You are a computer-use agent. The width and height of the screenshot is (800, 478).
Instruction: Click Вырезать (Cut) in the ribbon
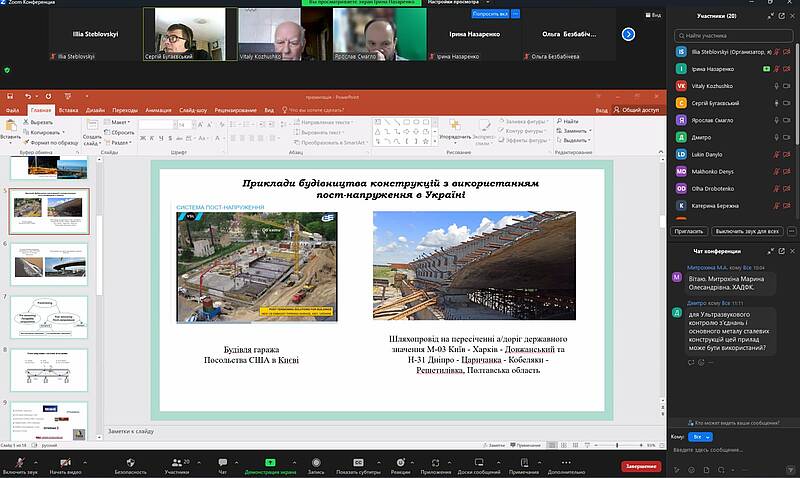pos(39,122)
